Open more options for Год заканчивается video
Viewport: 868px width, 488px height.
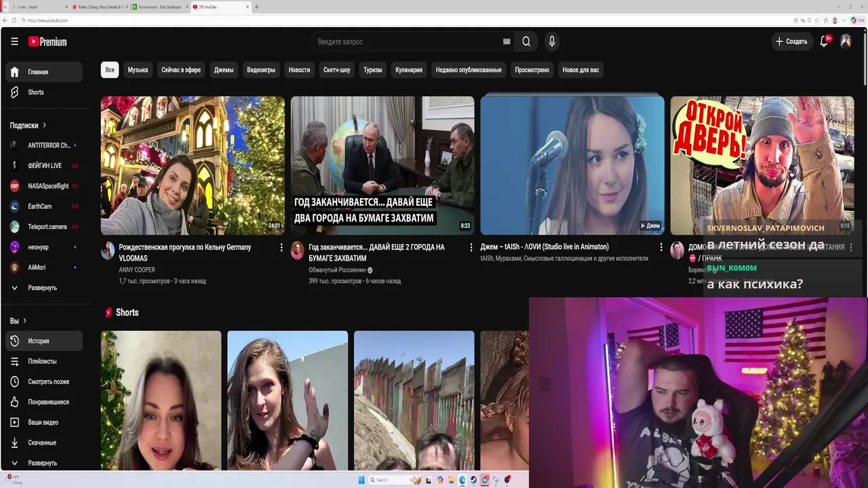(471, 248)
